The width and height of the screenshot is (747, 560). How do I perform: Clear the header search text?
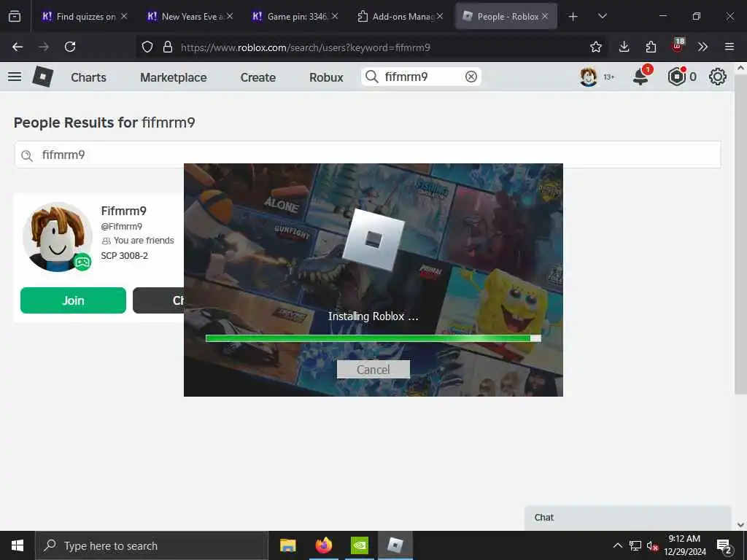click(x=471, y=77)
